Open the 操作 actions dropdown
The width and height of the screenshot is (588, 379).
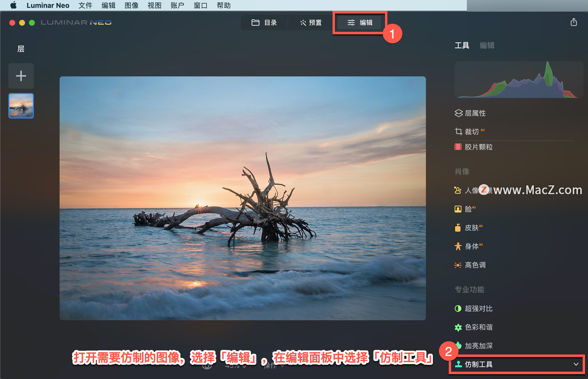pyautogui.click(x=274, y=366)
